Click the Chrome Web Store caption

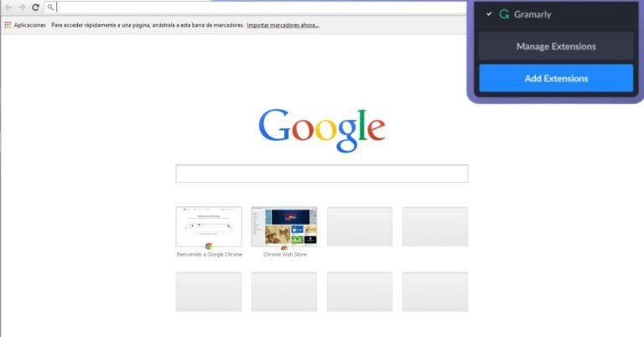(x=284, y=255)
